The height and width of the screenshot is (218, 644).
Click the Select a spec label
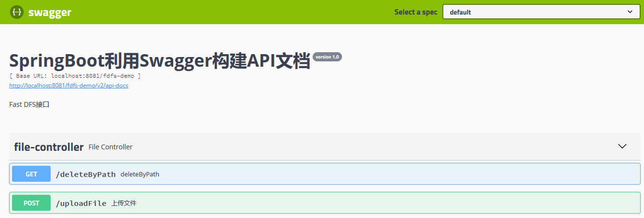(x=416, y=12)
